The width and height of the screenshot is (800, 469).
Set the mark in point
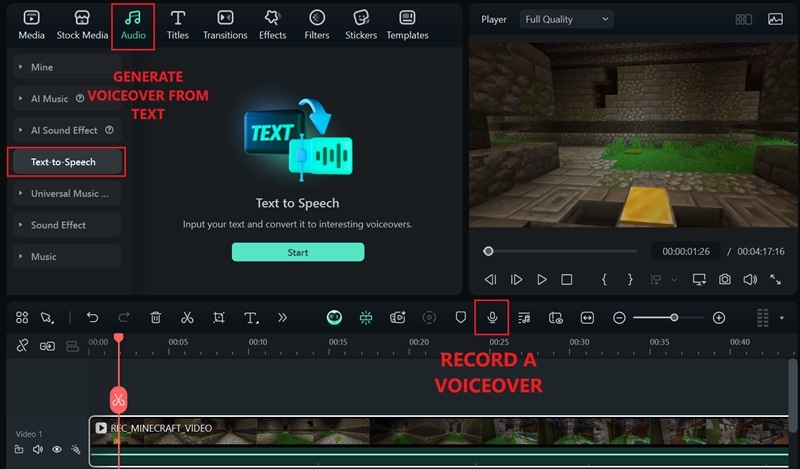click(604, 279)
